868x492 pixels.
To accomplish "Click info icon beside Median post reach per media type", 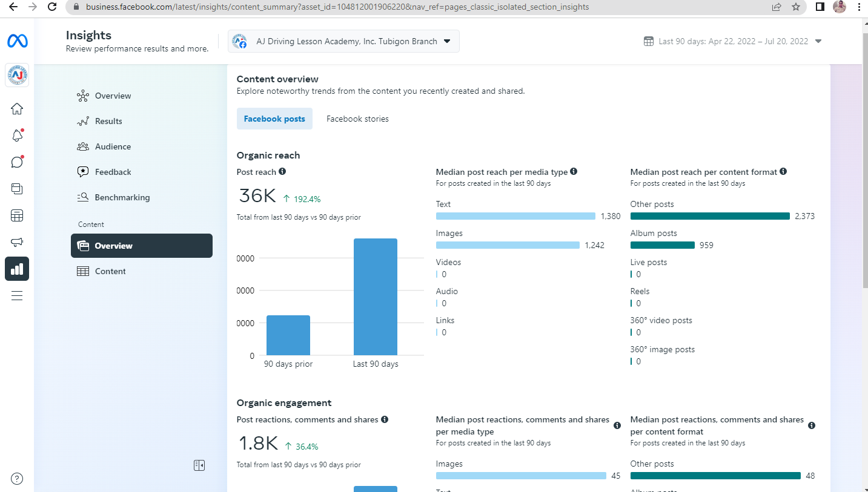I will click(574, 172).
